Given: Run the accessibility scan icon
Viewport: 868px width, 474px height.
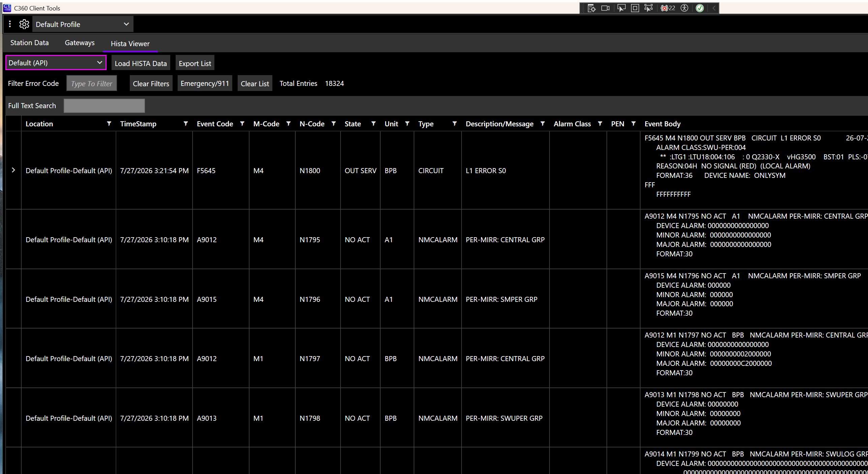Looking at the screenshot, I should [684, 8].
